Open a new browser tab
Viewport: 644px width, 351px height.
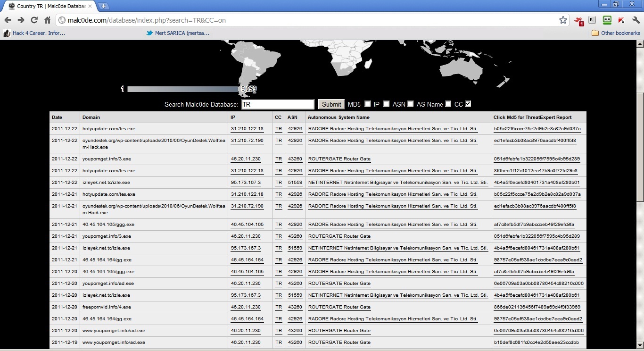(104, 6)
